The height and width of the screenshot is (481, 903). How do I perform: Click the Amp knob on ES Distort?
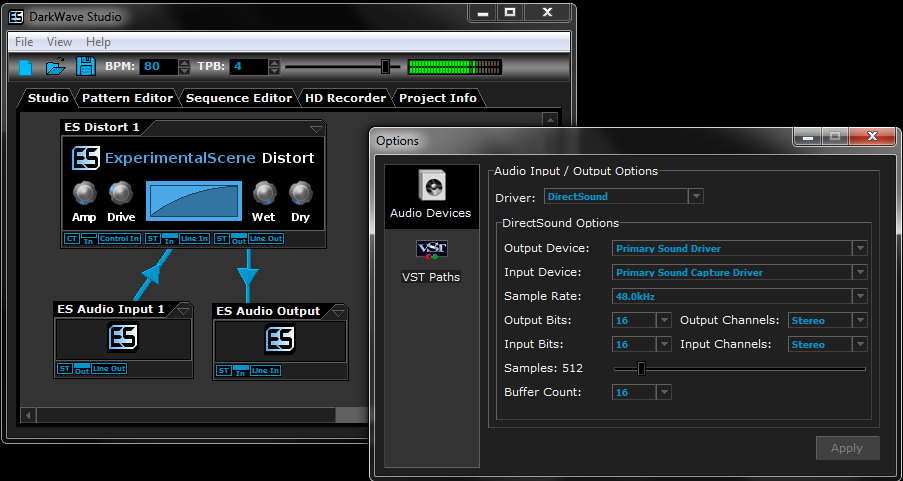pos(84,193)
